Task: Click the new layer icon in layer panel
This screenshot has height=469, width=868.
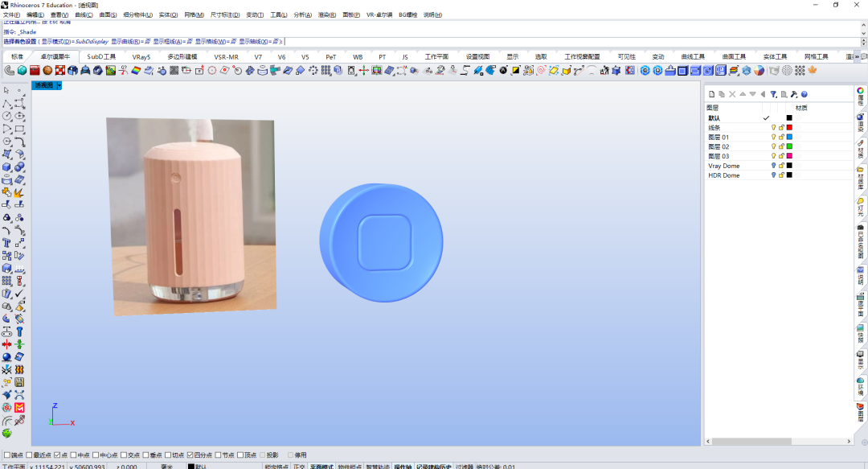Action: tap(712, 94)
